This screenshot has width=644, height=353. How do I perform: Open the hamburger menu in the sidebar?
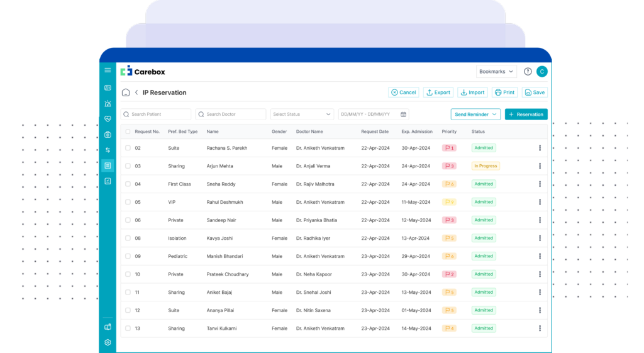tap(108, 70)
